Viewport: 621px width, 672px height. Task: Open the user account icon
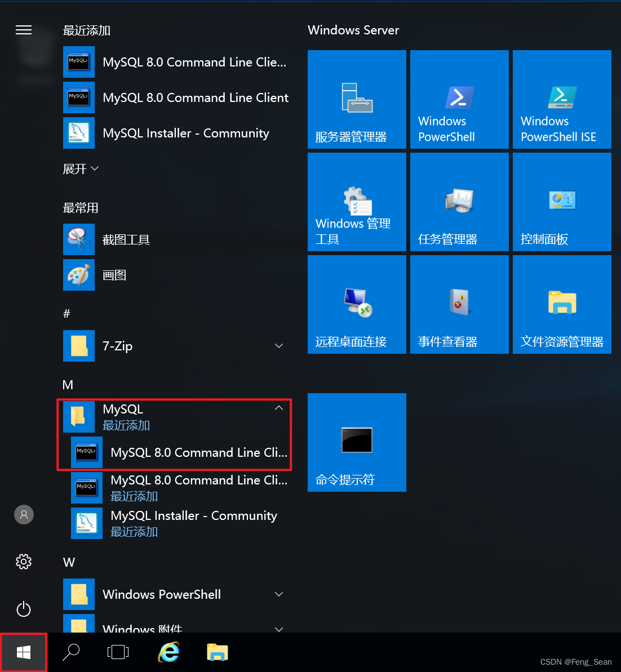[24, 515]
